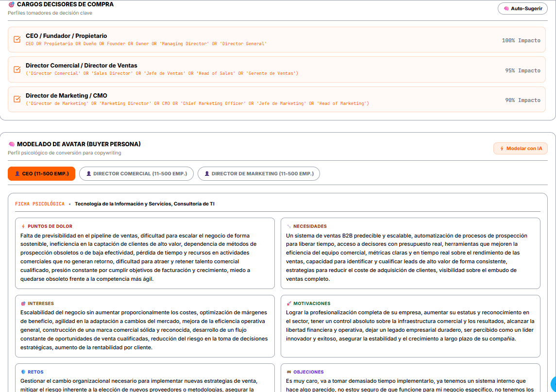Click the NECESIDADES heading
Screen dimensions: 556x392
click(x=310, y=226)
